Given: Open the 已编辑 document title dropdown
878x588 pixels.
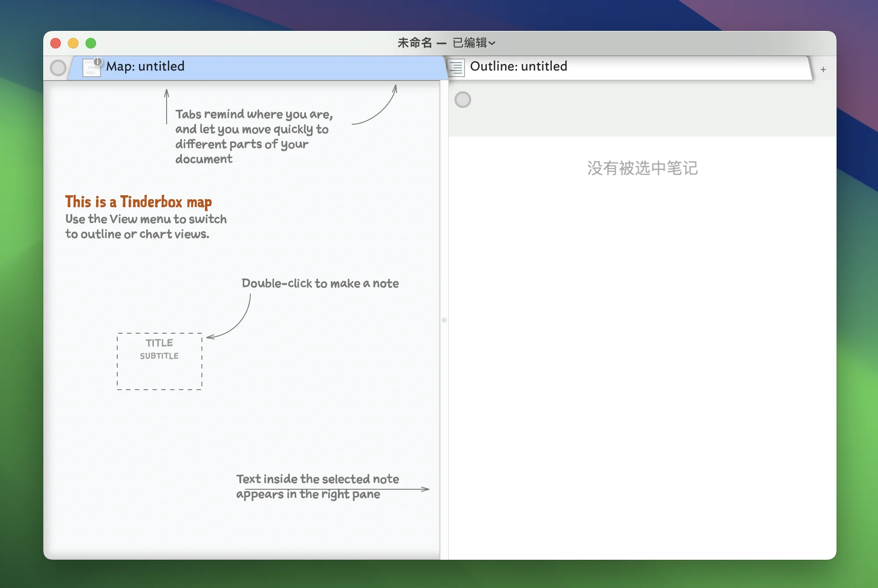Looking at the screenshot, I should [474, 43].
